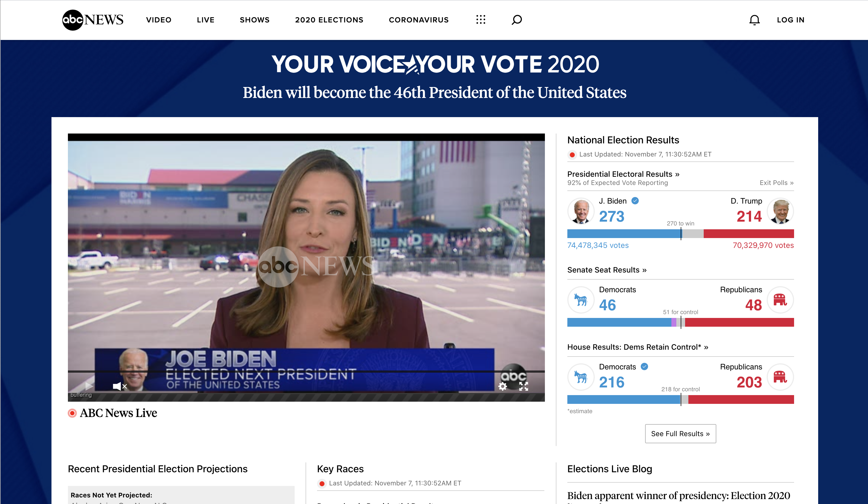Click Joe Biden's portrait photo

pyautogui.click(x=581, y=211)
